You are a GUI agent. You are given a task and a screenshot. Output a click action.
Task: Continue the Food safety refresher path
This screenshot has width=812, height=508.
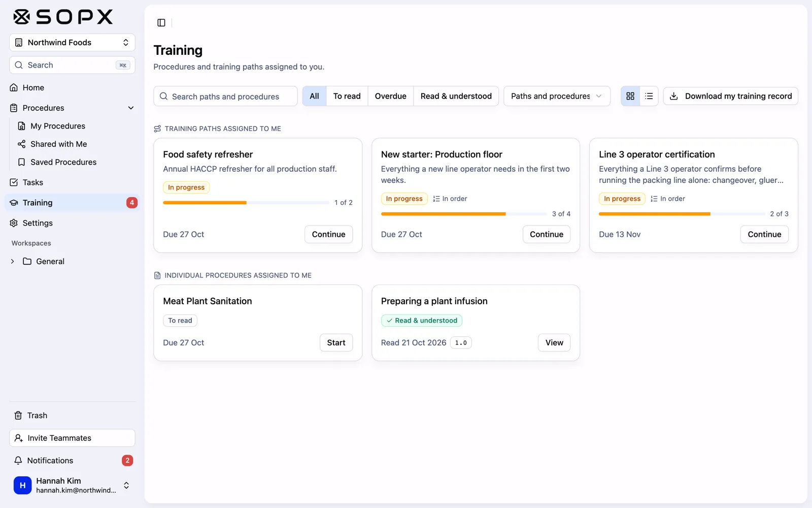pyautogui.click(x=328, y=234)
